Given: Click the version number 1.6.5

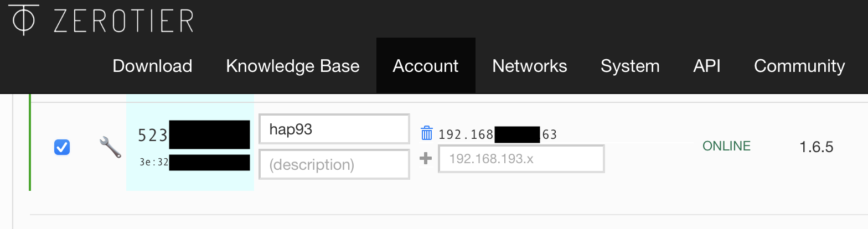Looking at the screenshot, I should click(x=816, y=147).
